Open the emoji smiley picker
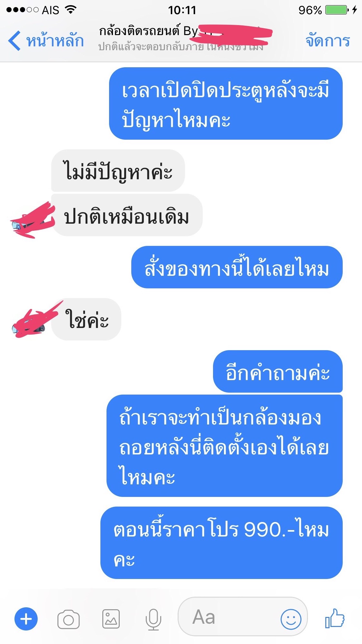The width and height of the screenshot is (362, 644). [x=291, y=619]
